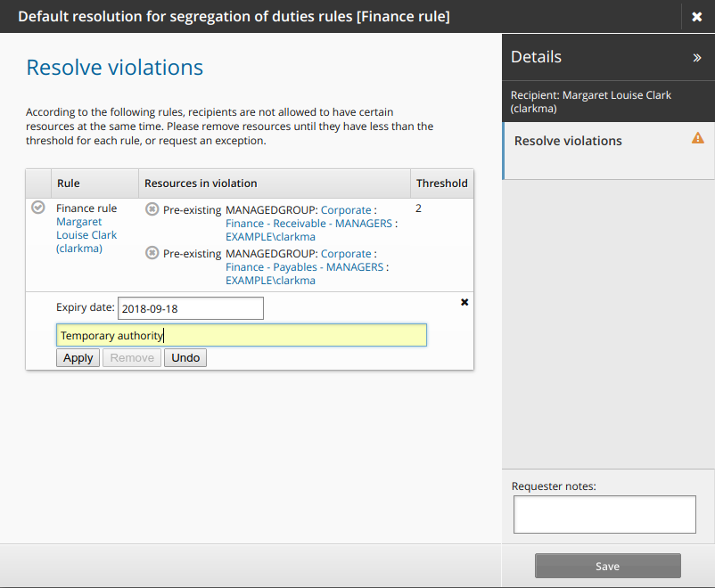Screen dimensions: 715x588
Task: Open Finance - Payables - MANAGERS link
Action: tap(304, 267)
